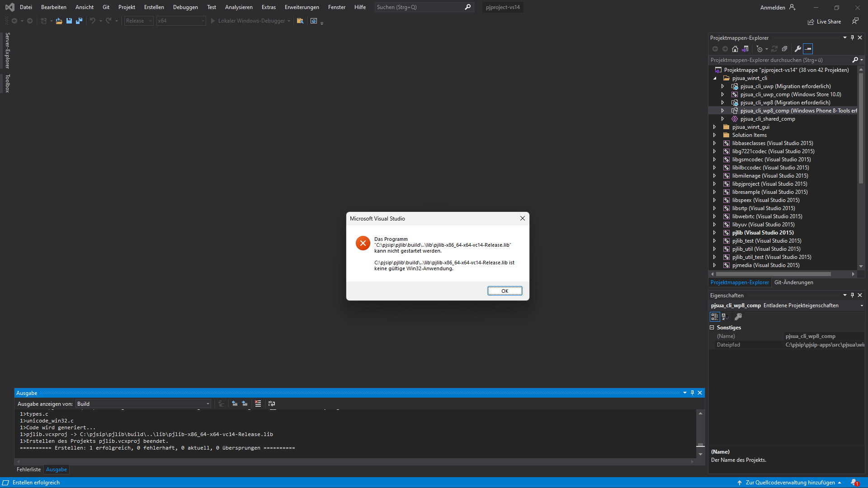The image size is (868, 488).
Task: Collapse the pjsua_winrt_cli folder
Action: click(715, 78)
